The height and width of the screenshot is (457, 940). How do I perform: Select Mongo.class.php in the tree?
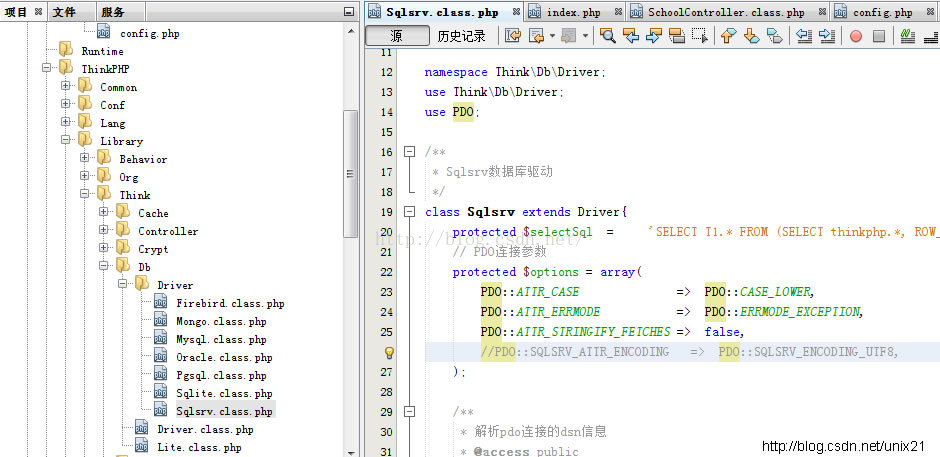coord(221,321)
